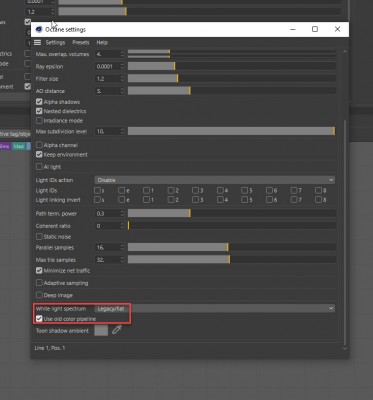The width and height of the screenshot is (373, 400).
Task: Click the Parallel samples spinner arrows
Action: pyautogui.click(x=122, y=247)
